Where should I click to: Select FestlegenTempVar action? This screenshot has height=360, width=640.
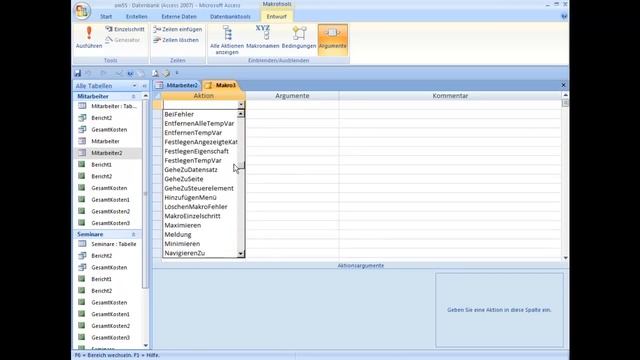pos(200,160)
